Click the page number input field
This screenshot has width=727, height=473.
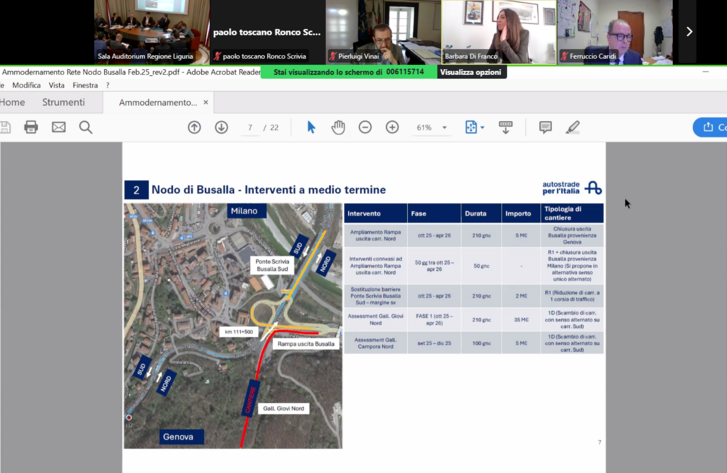pyautogui.click(x=250, y=128)
